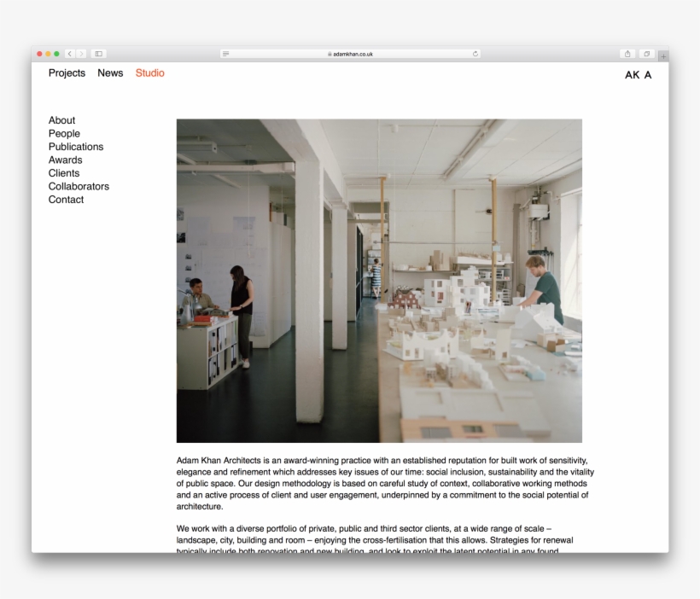Click the Safari back arrow button

(x=70, y=54)
